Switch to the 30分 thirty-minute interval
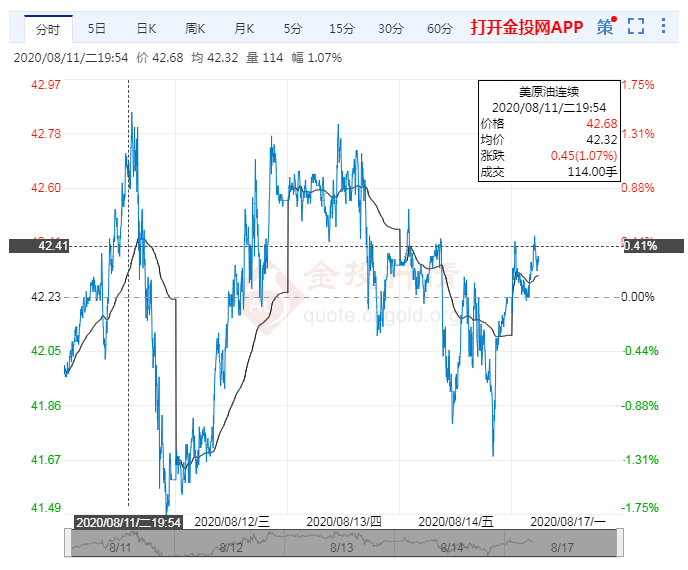688x570 pixels. pos(391,28)
